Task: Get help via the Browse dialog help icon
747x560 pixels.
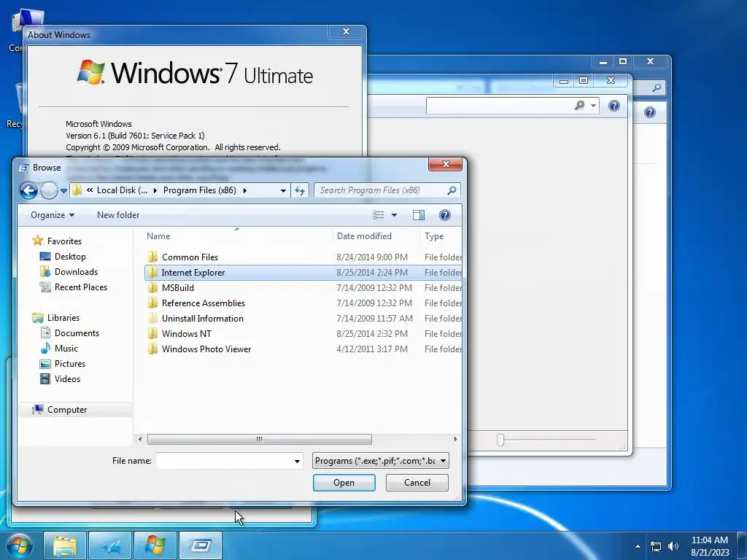Action: click(444, 215)
